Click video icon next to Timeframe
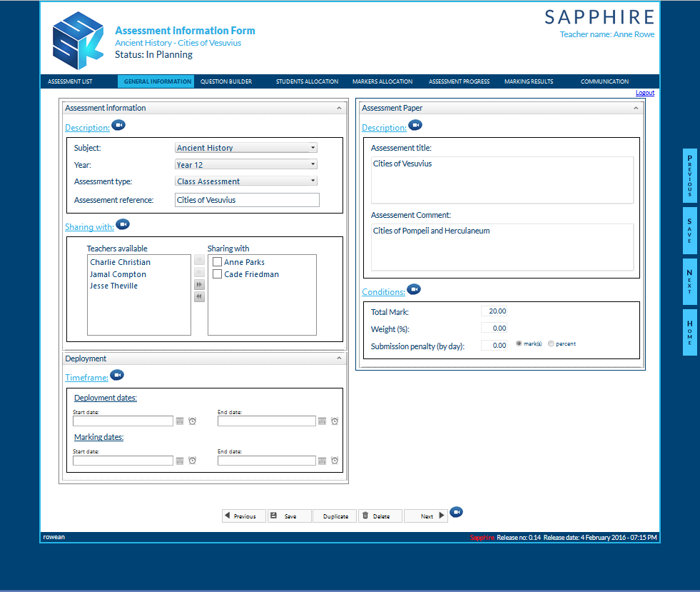 point(117,376)
